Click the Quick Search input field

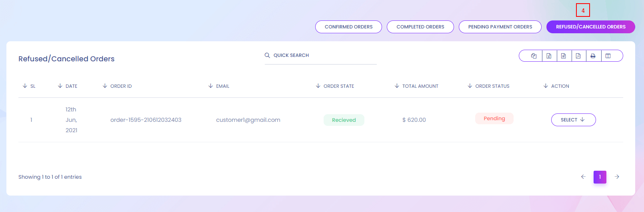pyautogui.click(x=323, y=56)
